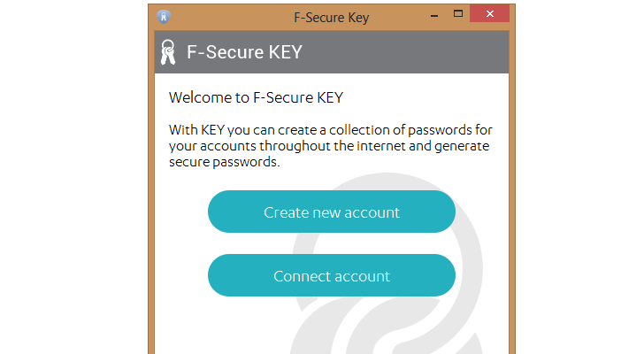Maximize the F-Secure Key window
This screenshot has width=644, height=354.
tap(457, 15)
